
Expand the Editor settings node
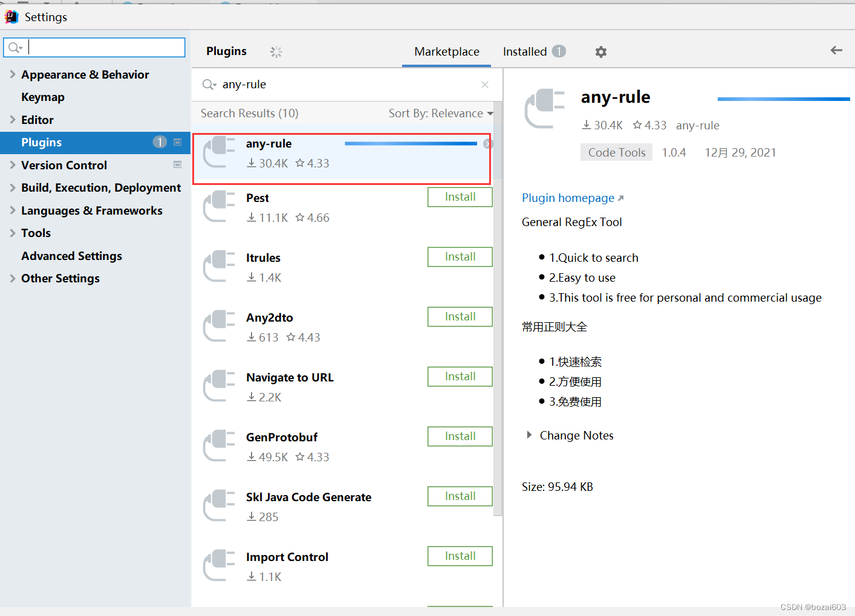(13, 119)
